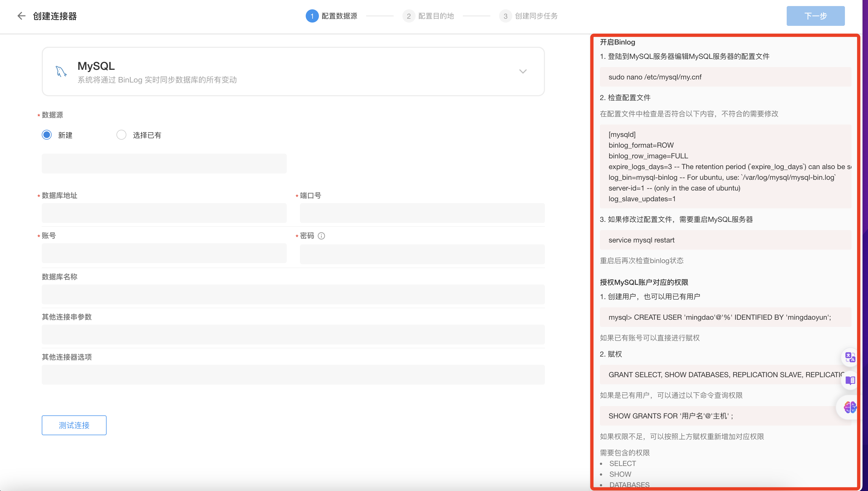
Task: Open the floating translate icon
Action: pos(850,357)
